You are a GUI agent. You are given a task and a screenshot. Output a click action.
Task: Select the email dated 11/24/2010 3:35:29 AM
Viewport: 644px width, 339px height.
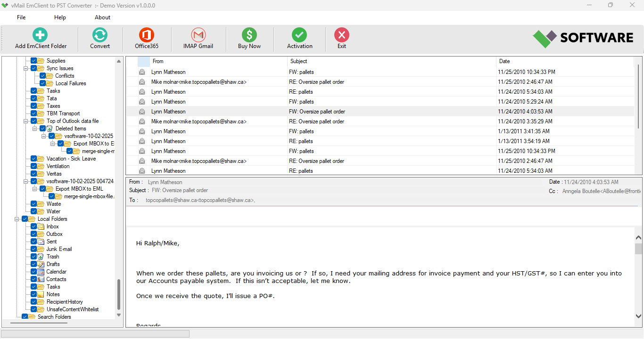tap(380, 121)
